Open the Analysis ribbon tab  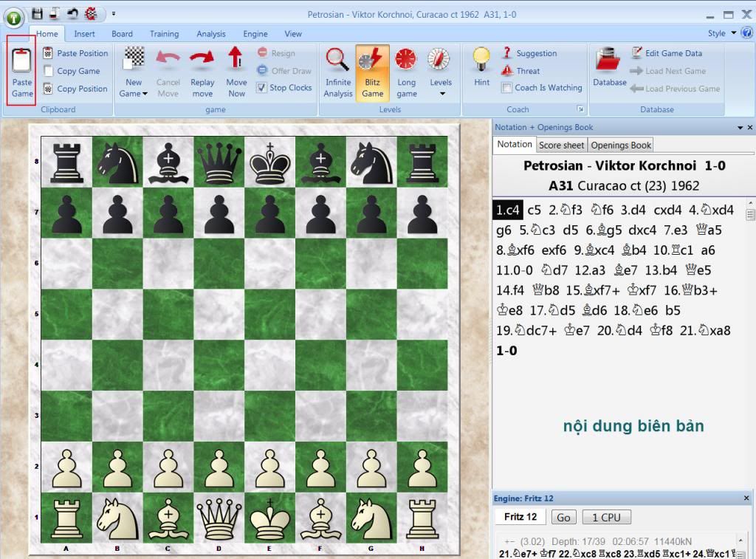coord(210,34)
